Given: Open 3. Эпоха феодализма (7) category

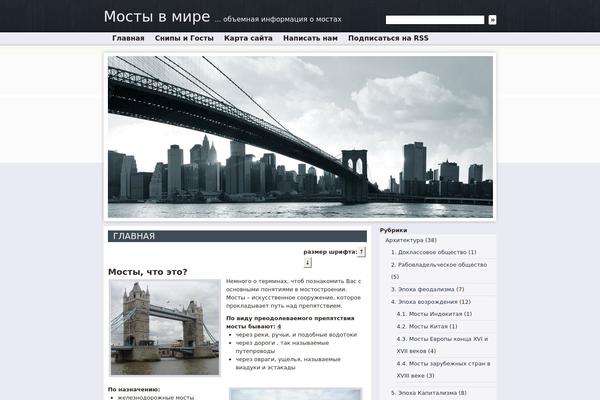Looking at the screenshot, I should click(427, 289).
